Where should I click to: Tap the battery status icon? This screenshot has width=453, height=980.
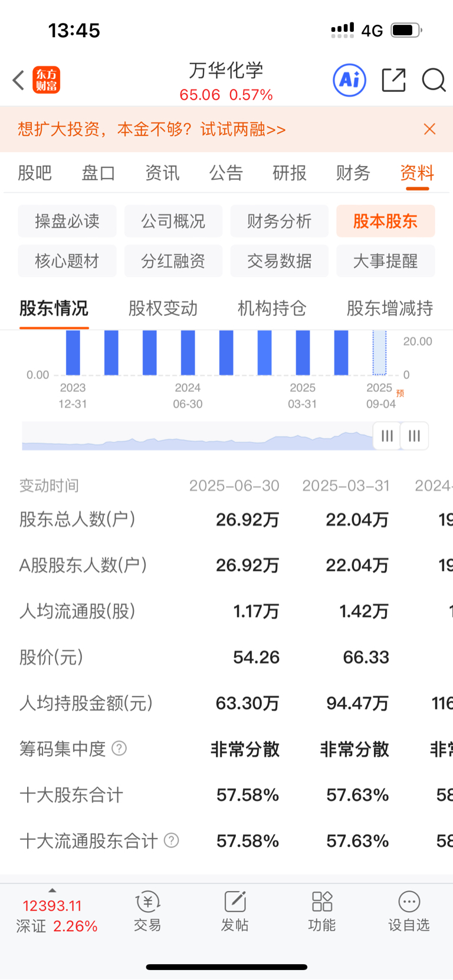click(406, 30)
